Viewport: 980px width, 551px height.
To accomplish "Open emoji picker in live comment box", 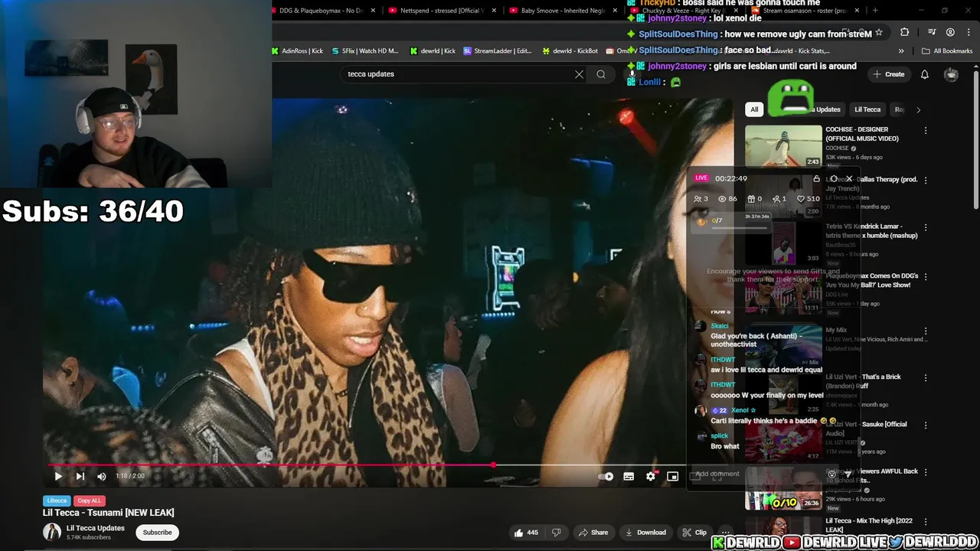I will click(x=831, y=474).
